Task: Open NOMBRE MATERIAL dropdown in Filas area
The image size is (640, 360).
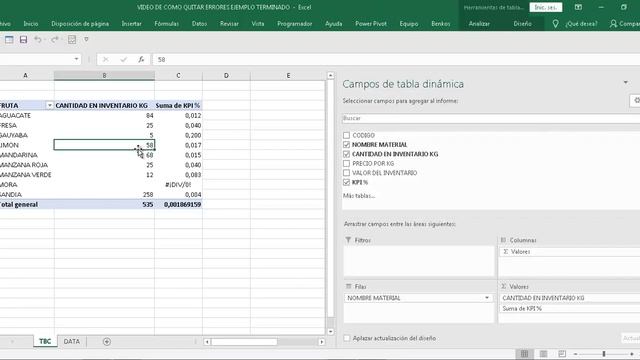Action: 487,298
